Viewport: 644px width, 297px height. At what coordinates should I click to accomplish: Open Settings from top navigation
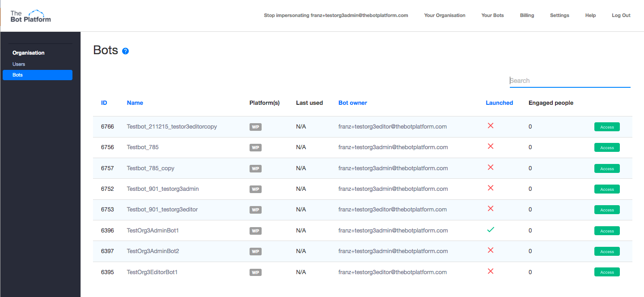point(559,15)
